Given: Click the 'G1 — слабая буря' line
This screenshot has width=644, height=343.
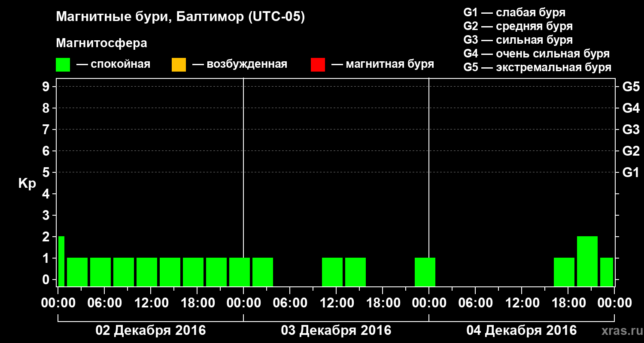Looking at the screenshot, I should pyautogui.click(x=514, y=12).
